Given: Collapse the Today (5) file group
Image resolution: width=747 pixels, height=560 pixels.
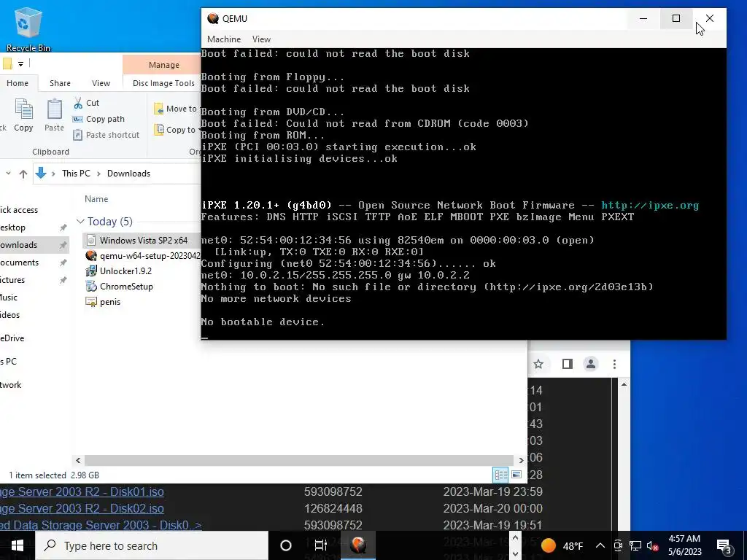Looking at the screenshot, I should coord(80,222).
